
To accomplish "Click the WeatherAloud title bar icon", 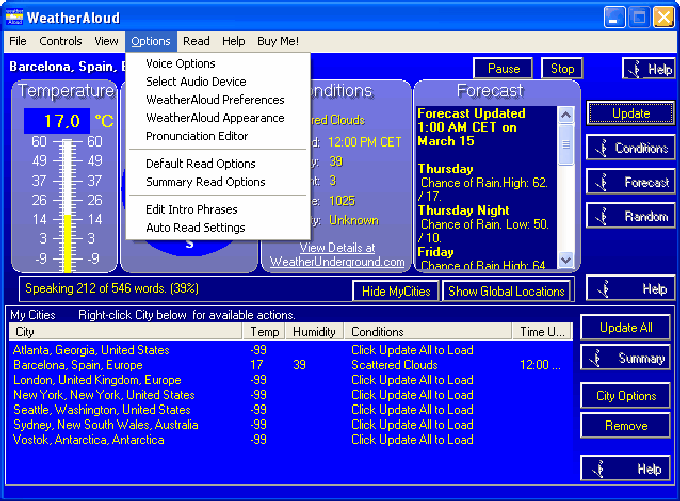I will pyautogui.click(x=14, y=17).
